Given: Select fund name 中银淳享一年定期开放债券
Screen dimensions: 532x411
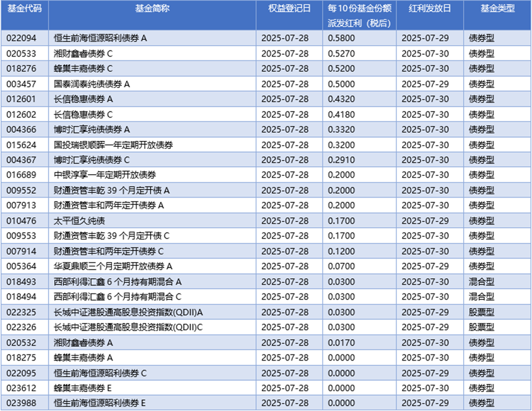Looking at the screenshot, I should coord(105,175).
